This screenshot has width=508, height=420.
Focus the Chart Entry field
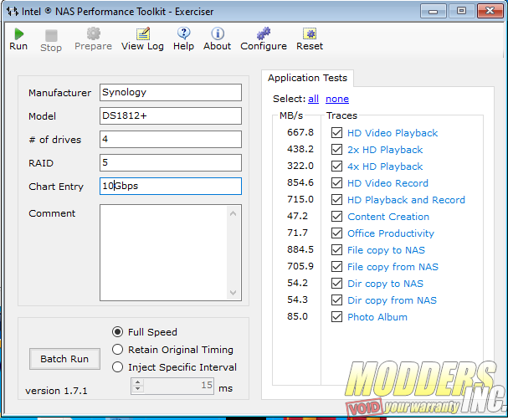coord(171,186)
